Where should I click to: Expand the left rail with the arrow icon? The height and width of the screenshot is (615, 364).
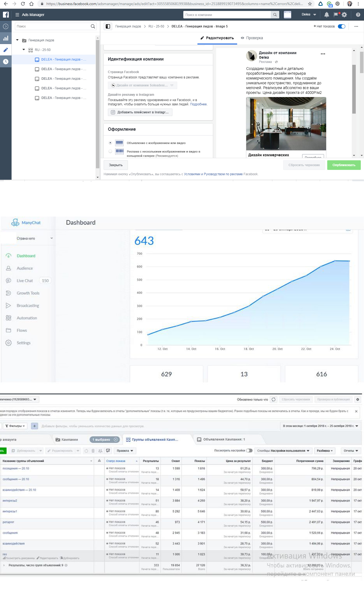(6, 26)
